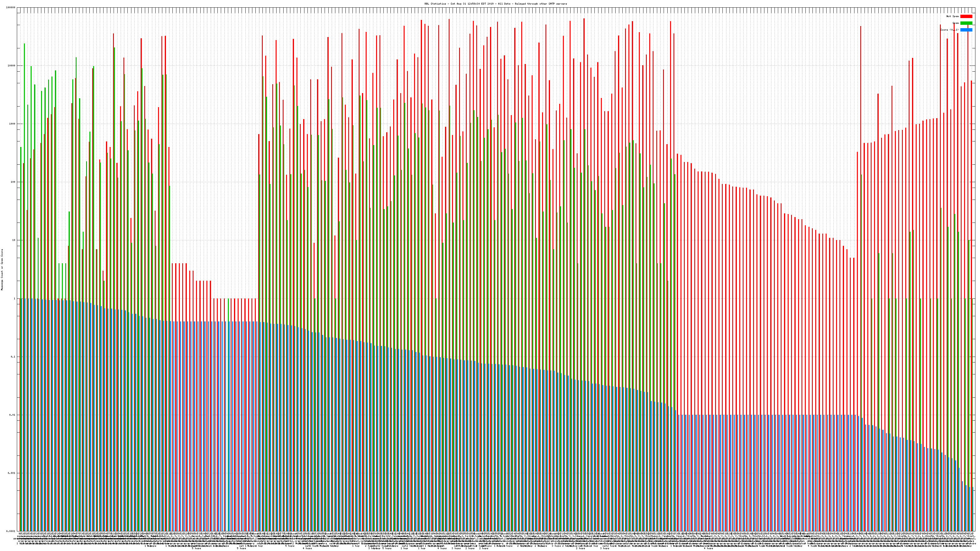Click the 0.001 y-axis tick label
Image resolution: width=980 pixels, height=551 pixels.
pos(12,473)
